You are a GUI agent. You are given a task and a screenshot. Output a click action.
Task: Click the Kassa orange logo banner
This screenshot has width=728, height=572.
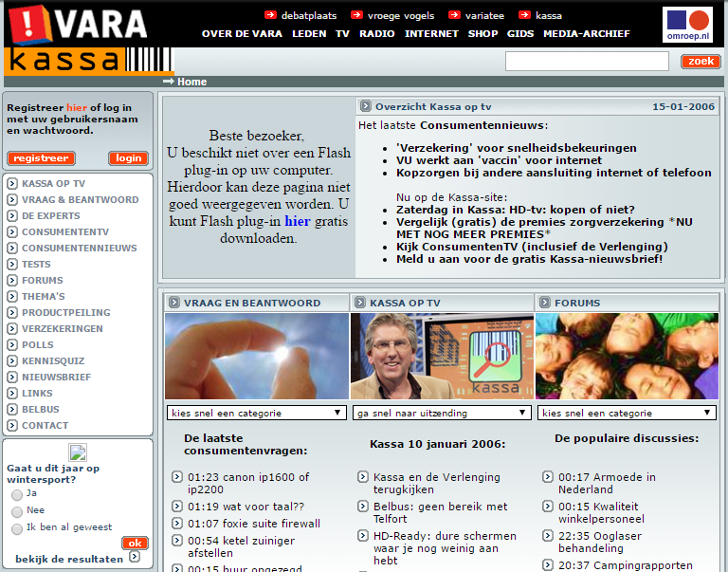click(89, 61)
